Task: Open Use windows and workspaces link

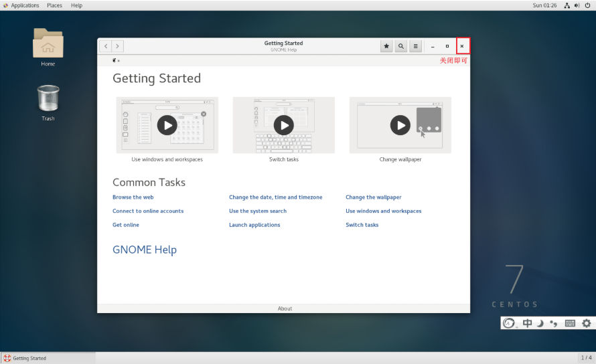Action: [x=384, y=211]
